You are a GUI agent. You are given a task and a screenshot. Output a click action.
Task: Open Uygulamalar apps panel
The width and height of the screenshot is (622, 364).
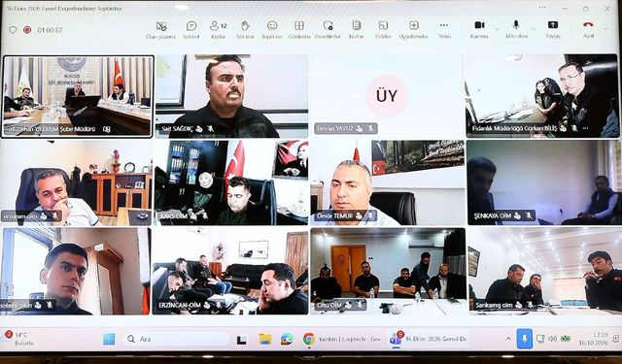pyautogui.click(x=414, y=30)
